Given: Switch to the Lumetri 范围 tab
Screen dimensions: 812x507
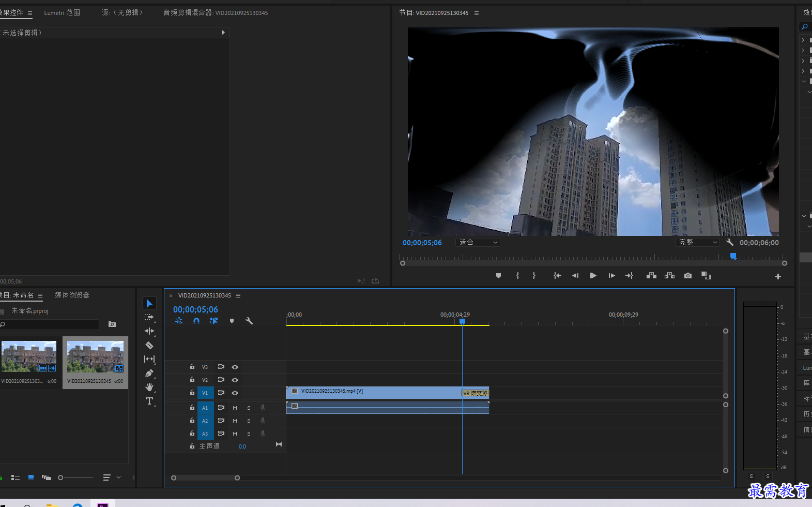Looking at the screenshot, I should pyautogui.click(x=62, y=12).
